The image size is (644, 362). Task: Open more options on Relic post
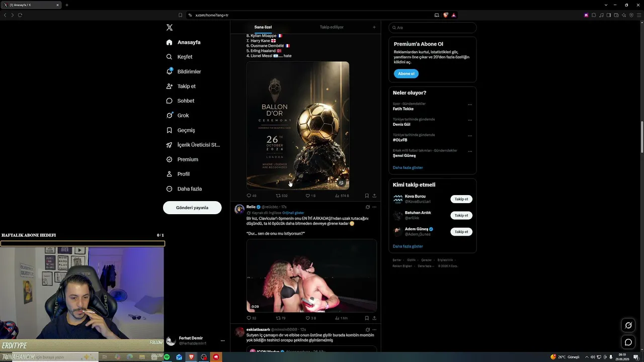pyautogui.click(x=374, y=207)
